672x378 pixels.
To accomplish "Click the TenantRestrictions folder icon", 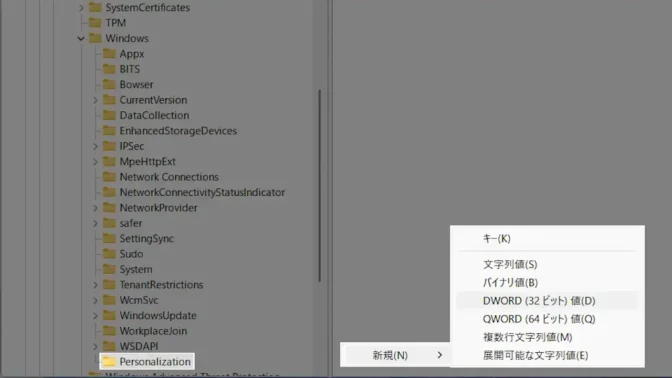I will pyautogui.click(x=109, y=285).
